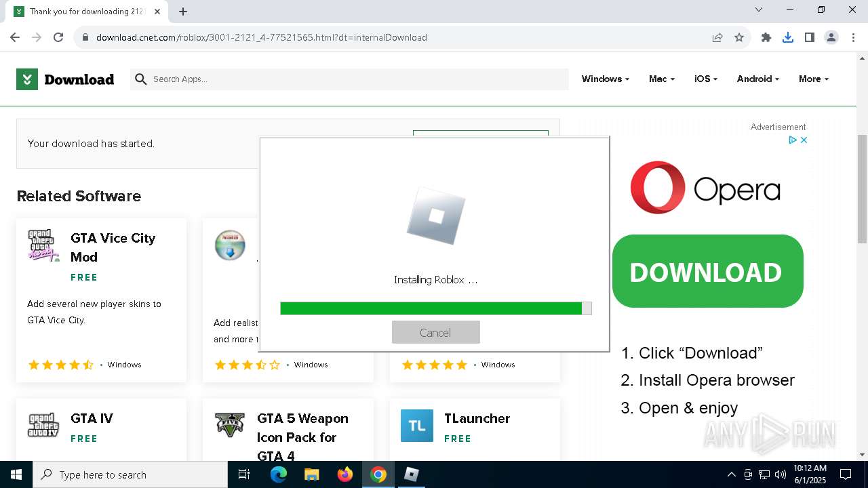This screenshot has width=868, height=488.
Task: Click the search magnifier icon
Action: [x=141, y=79]
